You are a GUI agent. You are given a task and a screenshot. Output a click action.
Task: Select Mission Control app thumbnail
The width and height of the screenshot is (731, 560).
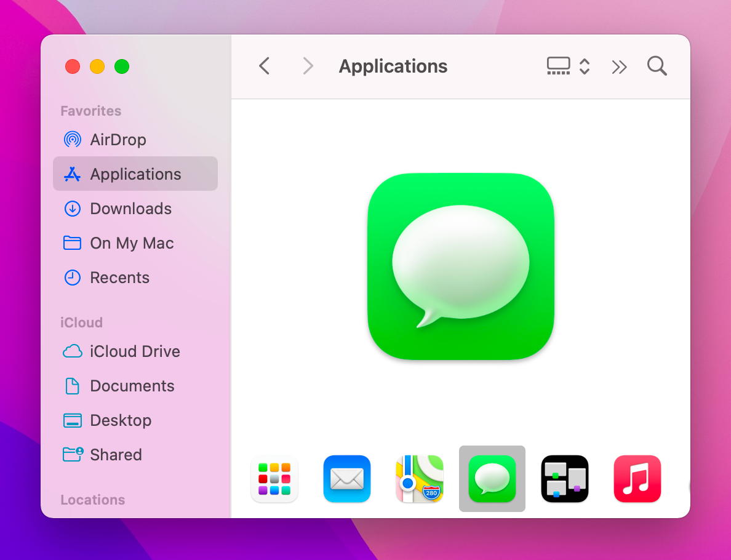(565, 479)
